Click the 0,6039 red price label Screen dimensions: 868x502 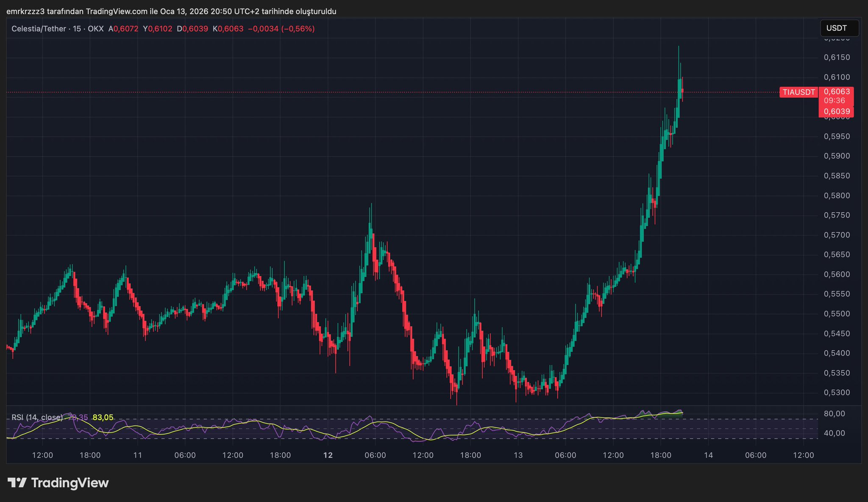(837, 111)
